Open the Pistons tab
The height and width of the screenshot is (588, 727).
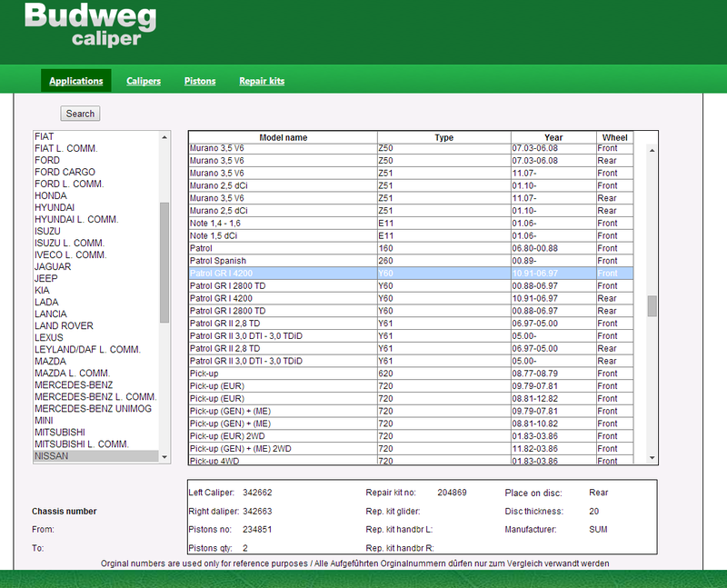coord(200,81)
